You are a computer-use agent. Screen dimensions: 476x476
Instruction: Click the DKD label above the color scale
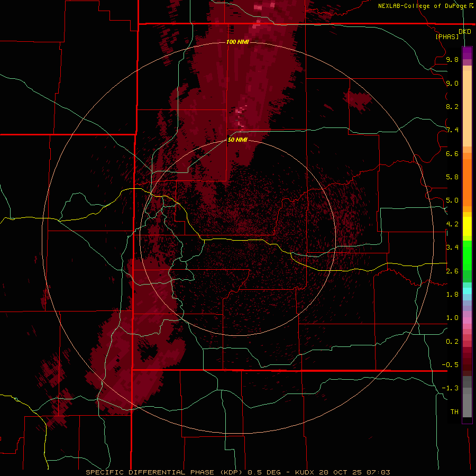(x=465, y=32)
